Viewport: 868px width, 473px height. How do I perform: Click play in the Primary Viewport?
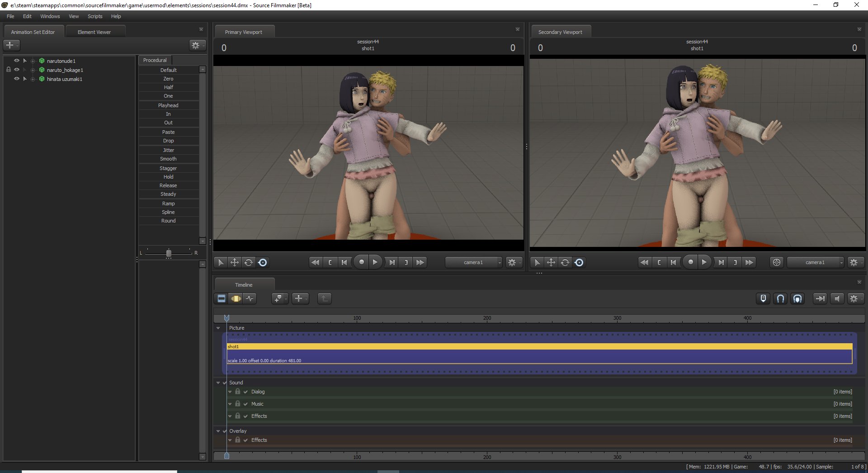click(x=375, y=262)
